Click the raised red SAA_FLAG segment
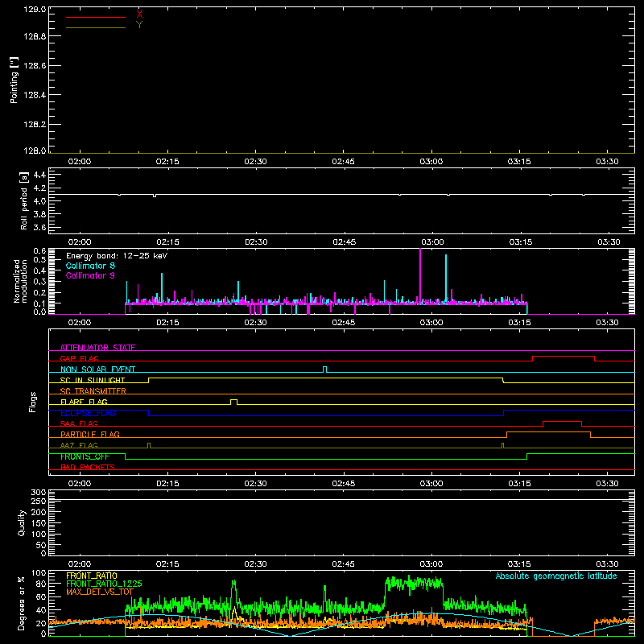Image resolution: width=644 pixels, height=644 pixels. (x=562, y=422)
